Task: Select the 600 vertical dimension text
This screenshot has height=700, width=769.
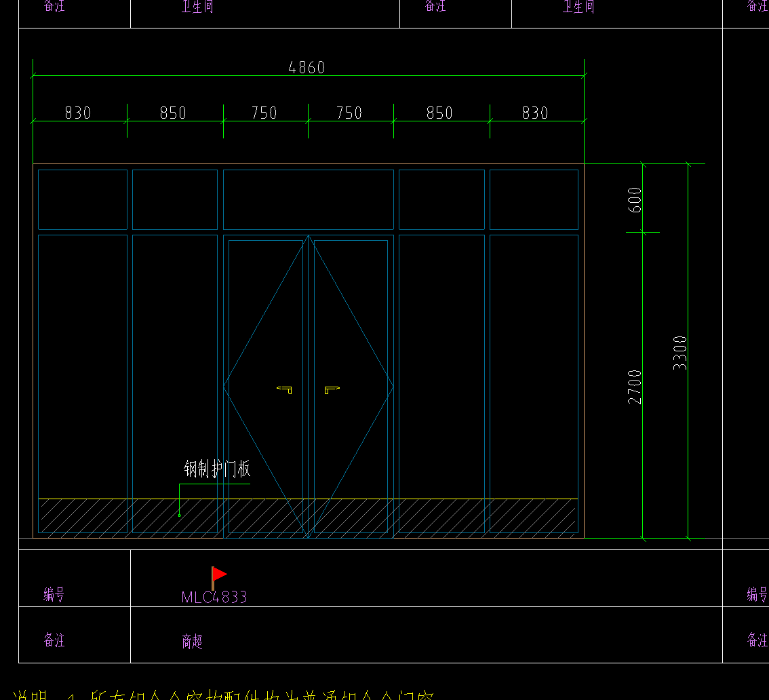Action: click(635, 199)
